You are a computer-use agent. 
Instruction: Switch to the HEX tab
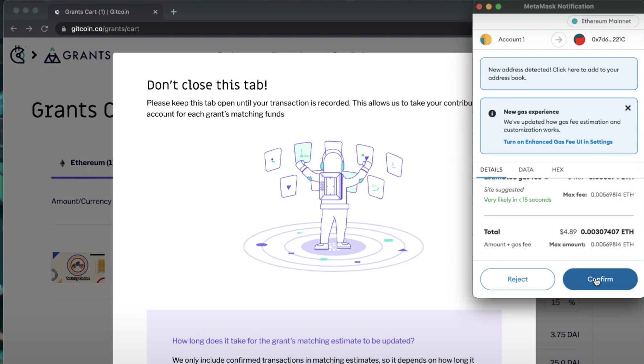(x=557, y=170)
